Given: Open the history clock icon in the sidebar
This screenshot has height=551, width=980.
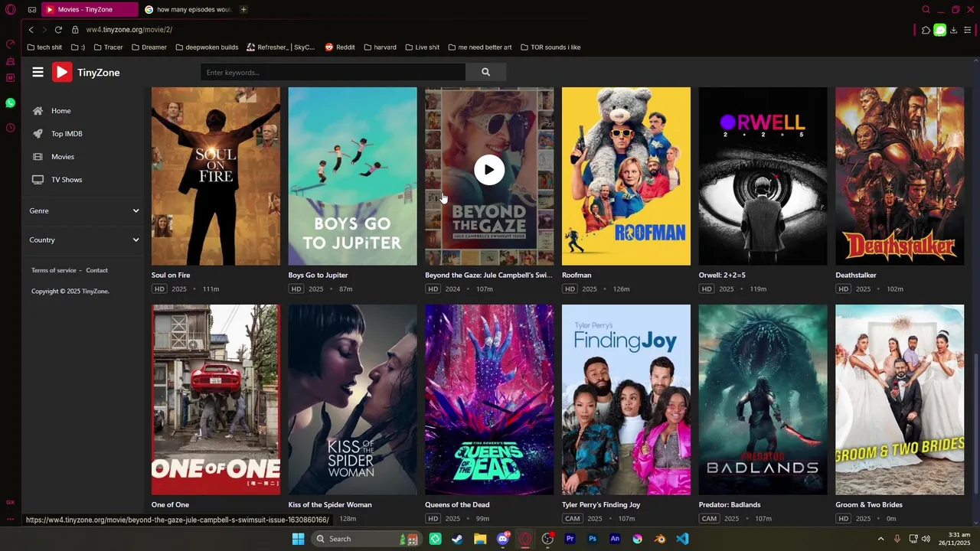Looking at the screenshot, I should coord(10,128).
